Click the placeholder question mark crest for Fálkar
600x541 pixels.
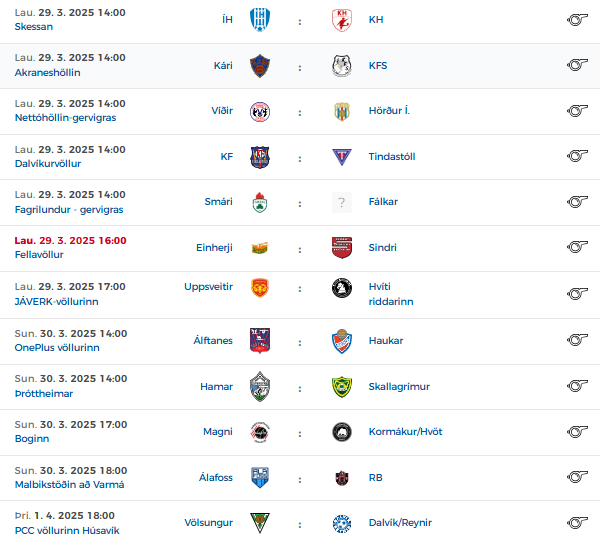[342, 202]
